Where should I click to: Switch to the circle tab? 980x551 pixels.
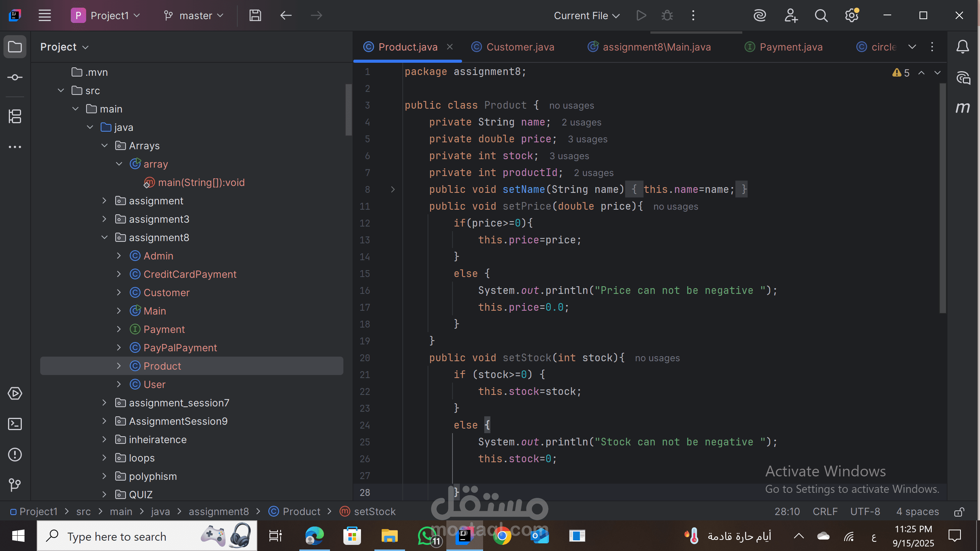coord(877,47)
